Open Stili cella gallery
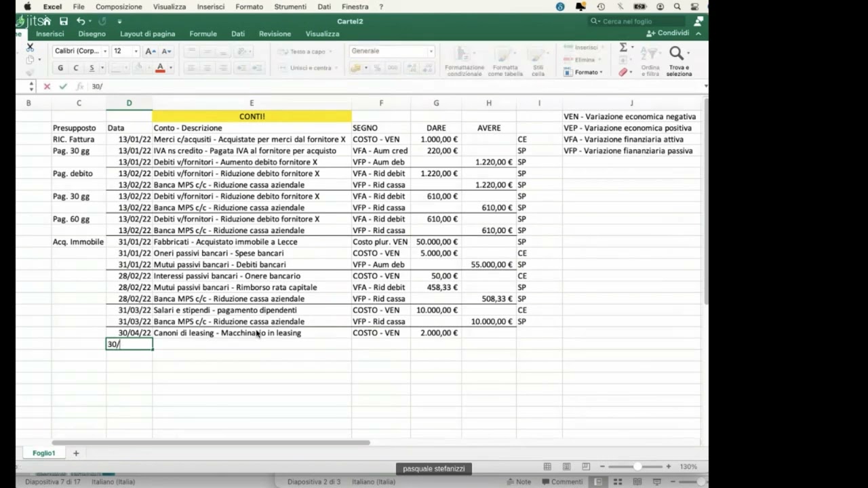Image resolution: width=868 pixels, height=488 pixels. tap(538, 61)
